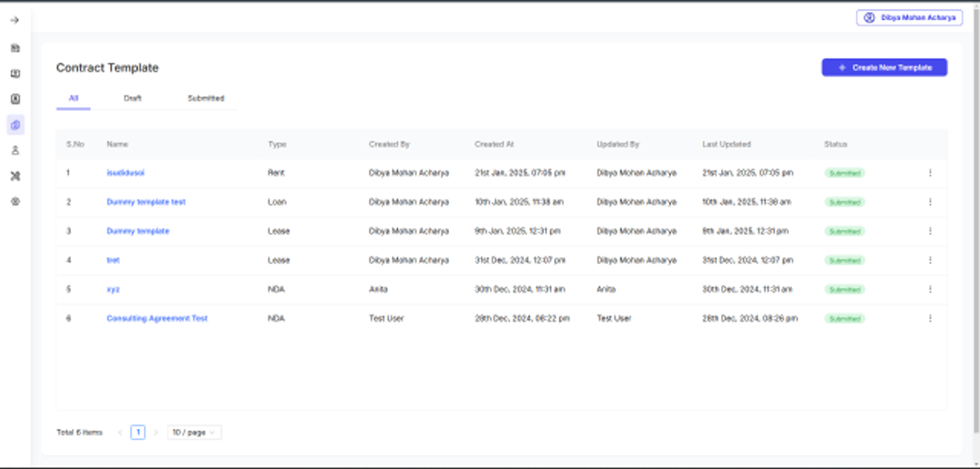Switch to the All tab
The height and width of the screenshot is (469, 980).
click(x=73, y=98)
